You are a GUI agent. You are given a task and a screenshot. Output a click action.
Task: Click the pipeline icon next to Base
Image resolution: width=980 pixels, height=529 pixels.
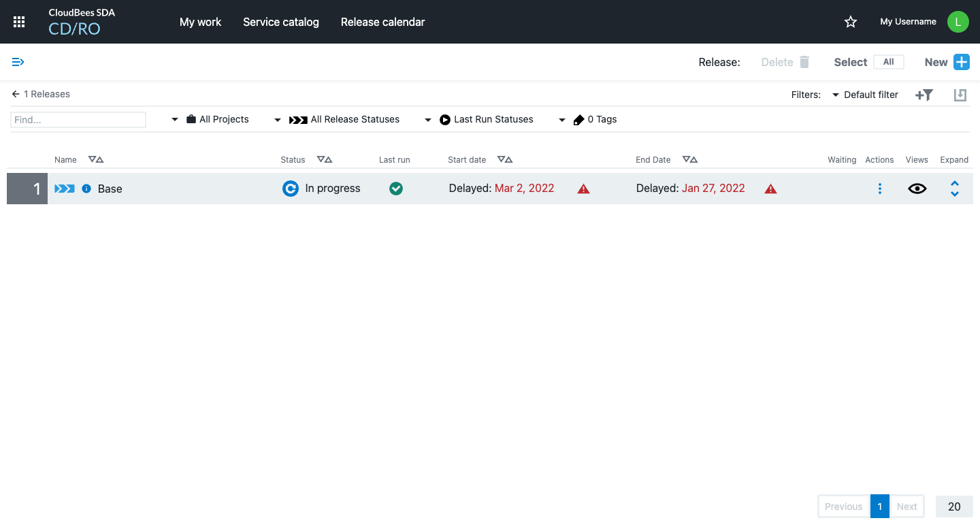[64, 189]
